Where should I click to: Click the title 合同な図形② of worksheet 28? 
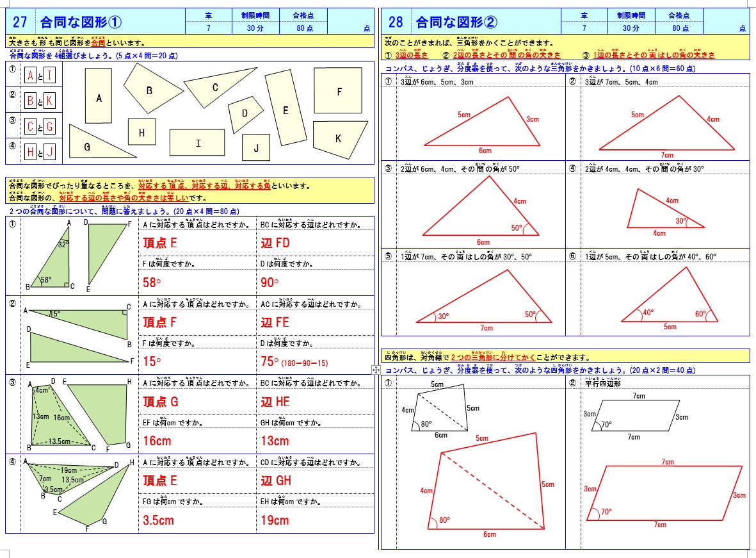coord(456,22)
